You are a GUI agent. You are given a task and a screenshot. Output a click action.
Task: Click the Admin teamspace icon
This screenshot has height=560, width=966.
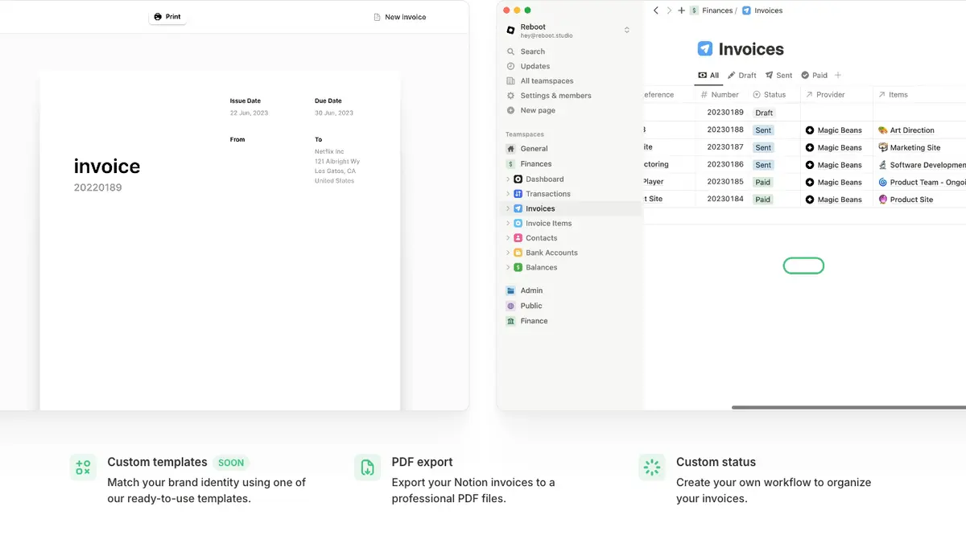pos(510,290)
